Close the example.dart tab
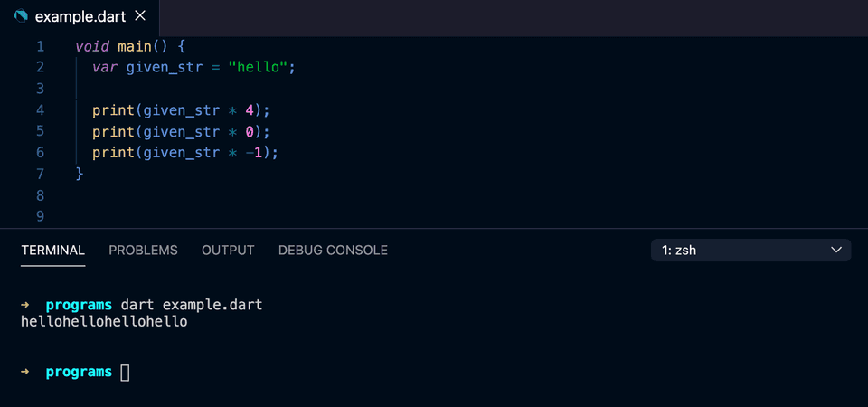This screenshot has width=868, height=407. click(x=140, y=16)
